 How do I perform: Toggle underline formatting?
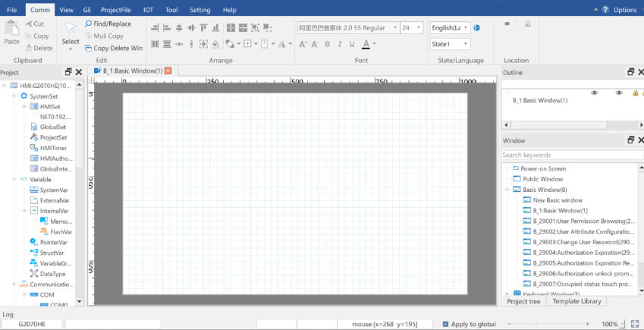[352, 44]
